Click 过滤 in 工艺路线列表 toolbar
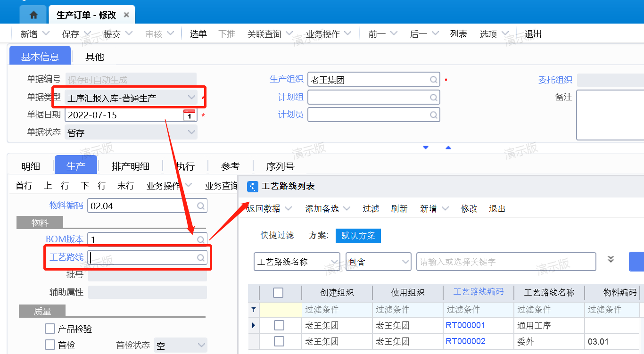Screen dimensions: 644x354 [x=371, y=208]
